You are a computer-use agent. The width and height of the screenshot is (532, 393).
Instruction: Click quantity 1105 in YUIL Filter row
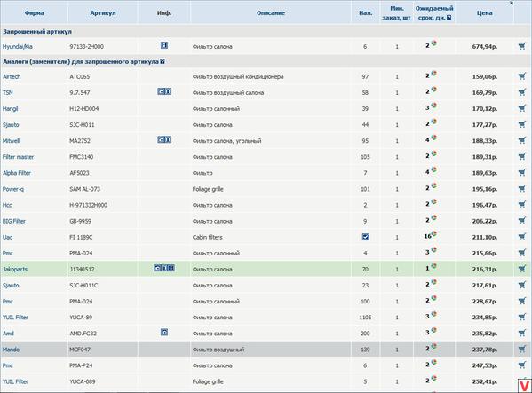tap(365, 318)
